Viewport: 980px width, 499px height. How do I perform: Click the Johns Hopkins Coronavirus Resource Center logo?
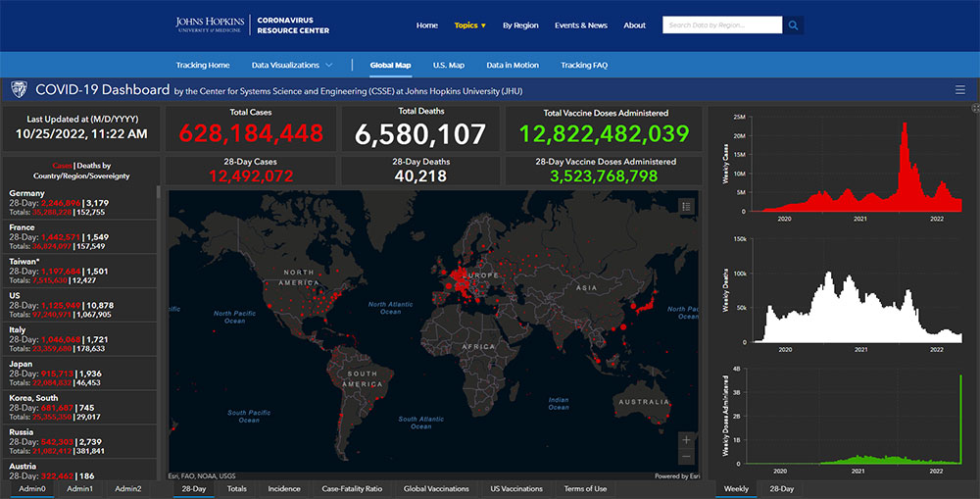pos(252,25)
